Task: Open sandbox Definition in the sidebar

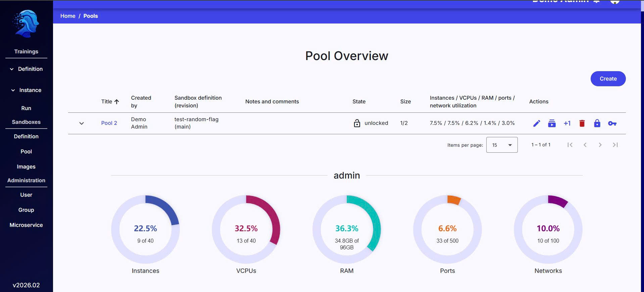Action: (x=26, y=136)
